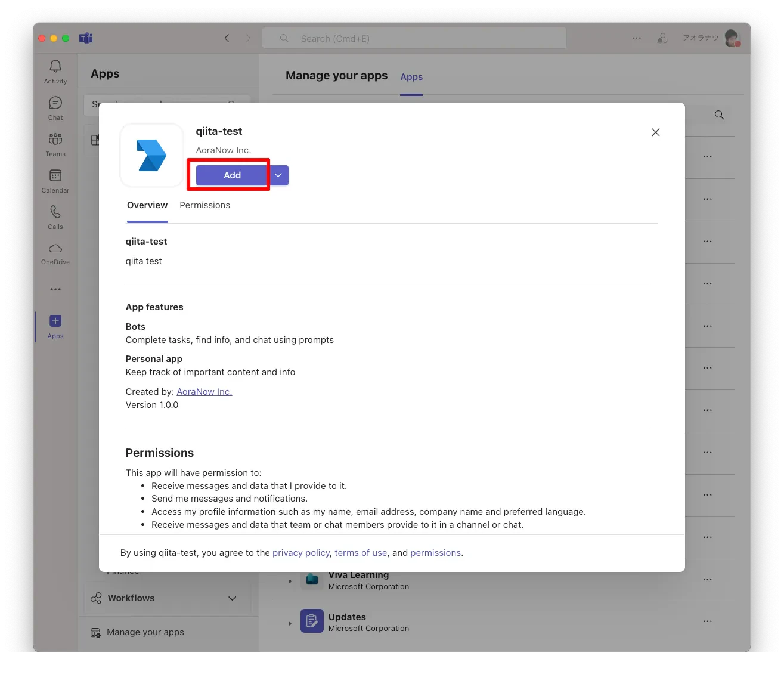Click the search magnifier in apps list
Image resolution: width=784 pixels, height=696 pixels.
pyautogui.click(x=720, y=115)
